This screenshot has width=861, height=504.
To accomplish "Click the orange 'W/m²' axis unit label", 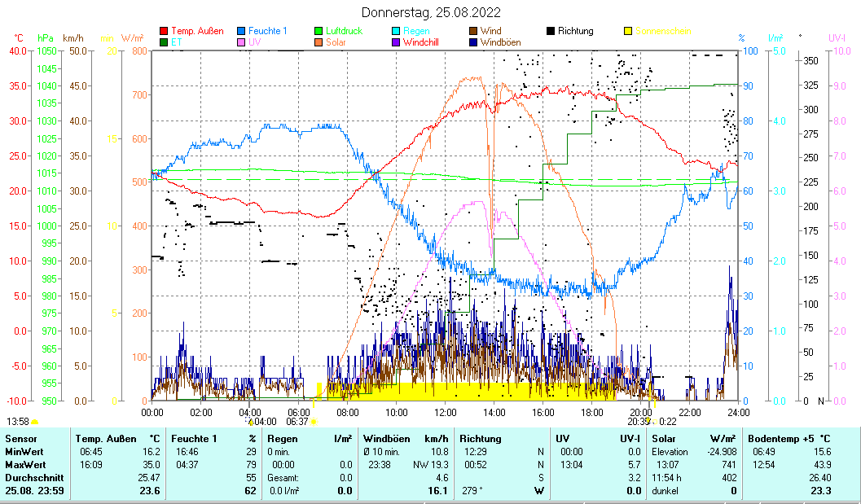I will click(132, 38).
